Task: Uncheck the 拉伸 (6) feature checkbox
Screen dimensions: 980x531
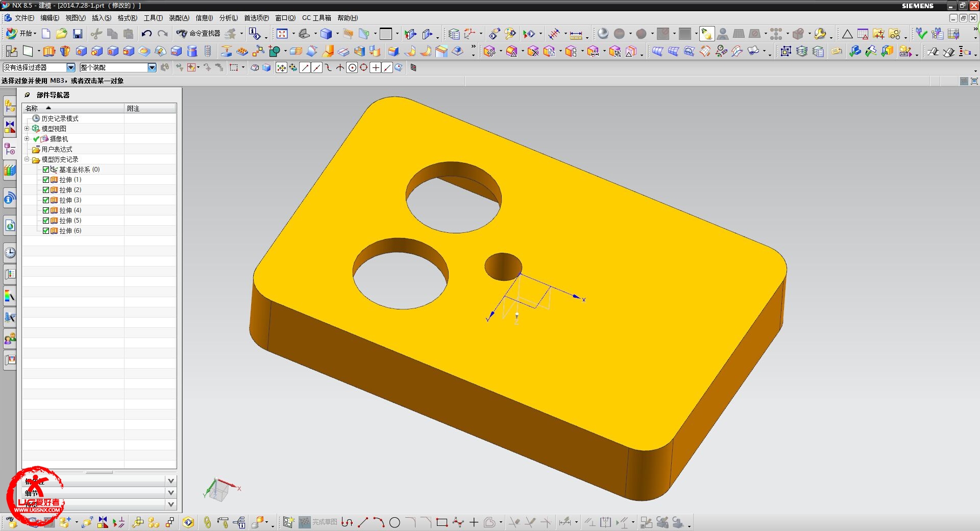Action: (x=46, y=231)
